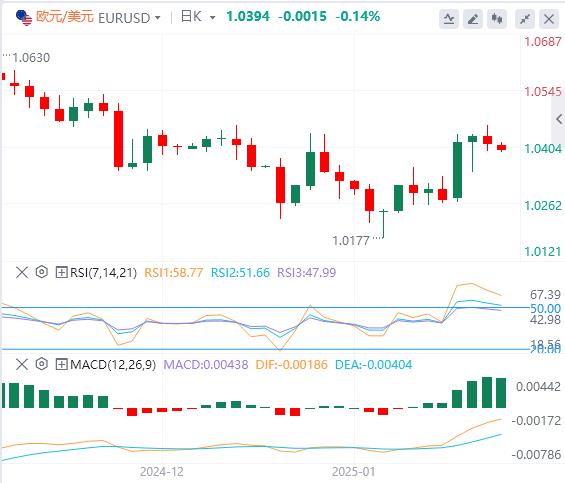
Task: Click the EUR/USD flag icon
Action: click(24, 17)
